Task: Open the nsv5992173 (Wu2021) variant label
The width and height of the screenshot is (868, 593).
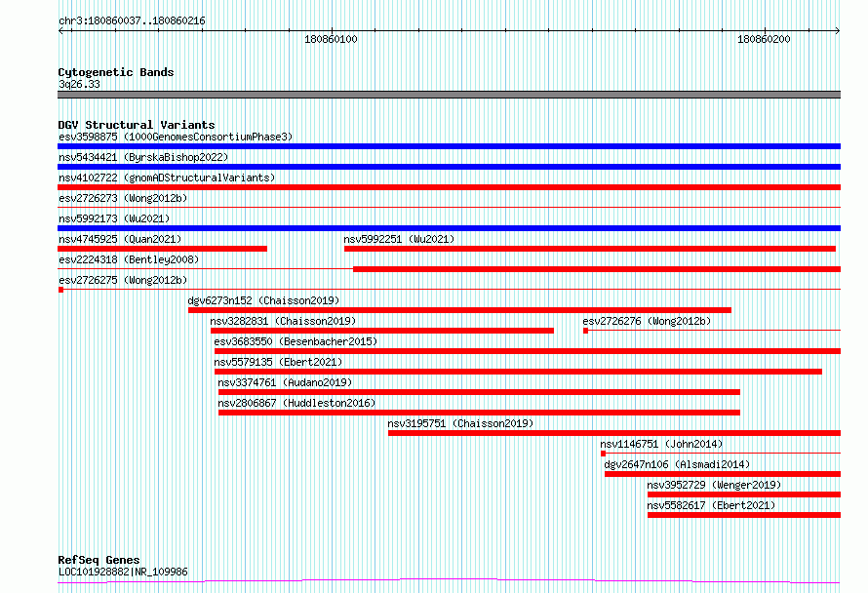Action: 114,218
